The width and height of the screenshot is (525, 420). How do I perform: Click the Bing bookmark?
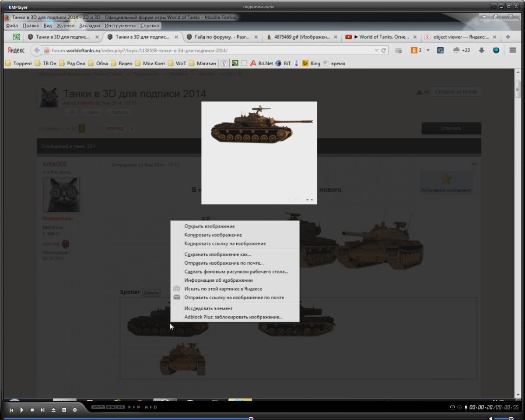pos(311,63)
